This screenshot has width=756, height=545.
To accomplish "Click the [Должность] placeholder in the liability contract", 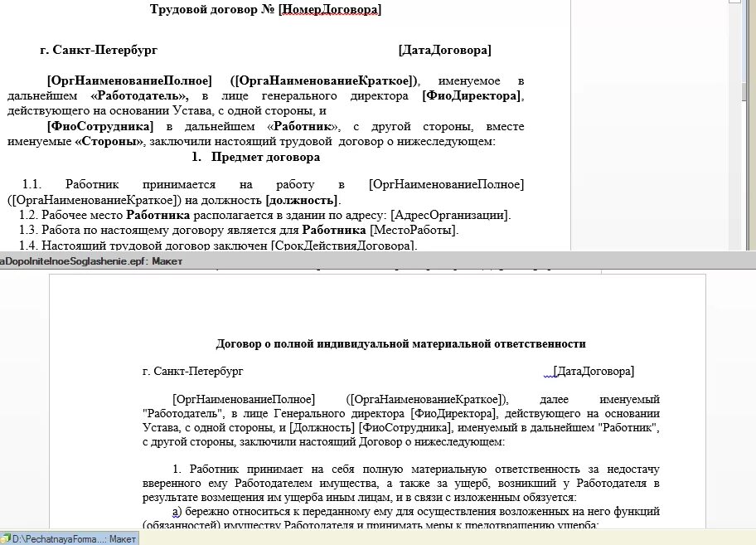I will tap(322, 428).
